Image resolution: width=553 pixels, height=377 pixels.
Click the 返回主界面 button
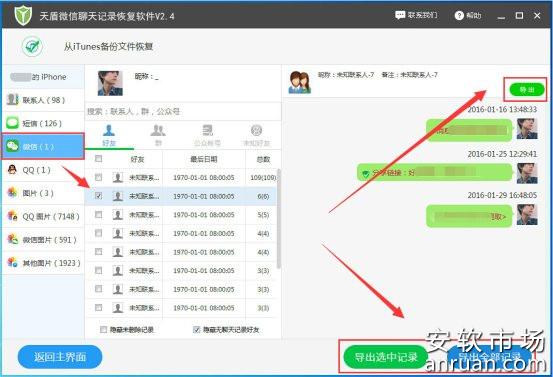click(60, 357)
